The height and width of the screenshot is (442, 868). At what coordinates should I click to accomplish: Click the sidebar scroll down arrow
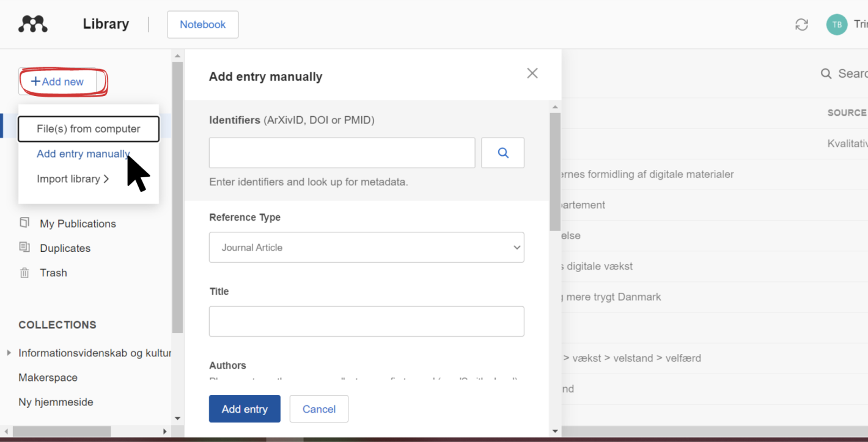(x=178, y=419)
